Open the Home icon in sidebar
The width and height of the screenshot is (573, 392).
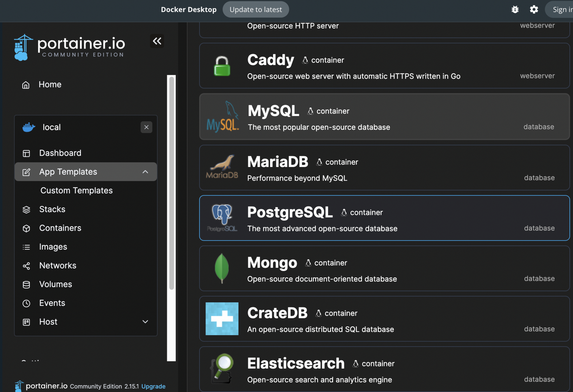[26, 85]
